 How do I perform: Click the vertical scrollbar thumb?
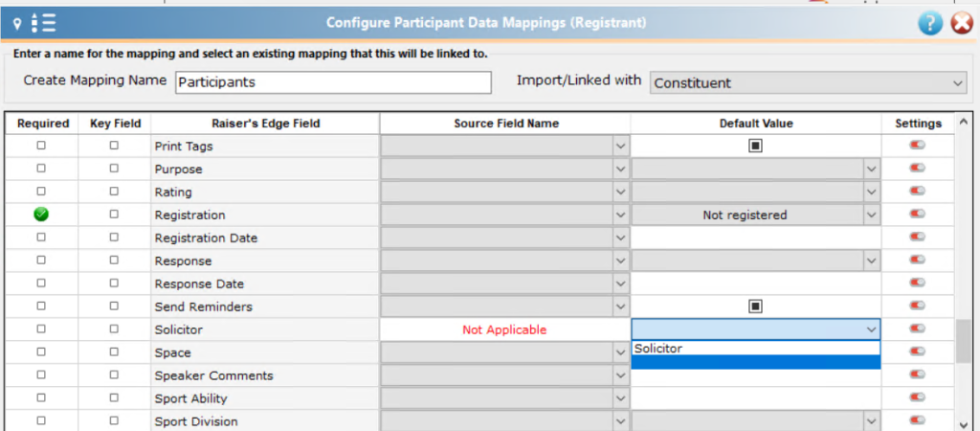click(x=963, y=342)
